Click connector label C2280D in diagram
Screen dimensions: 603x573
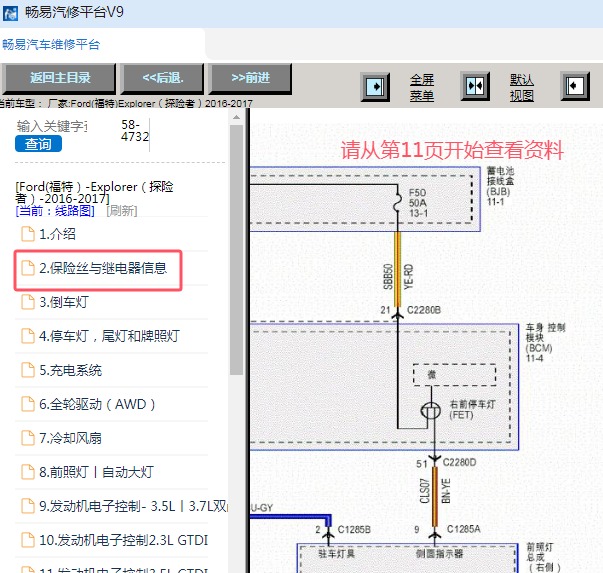click(460, 462)
